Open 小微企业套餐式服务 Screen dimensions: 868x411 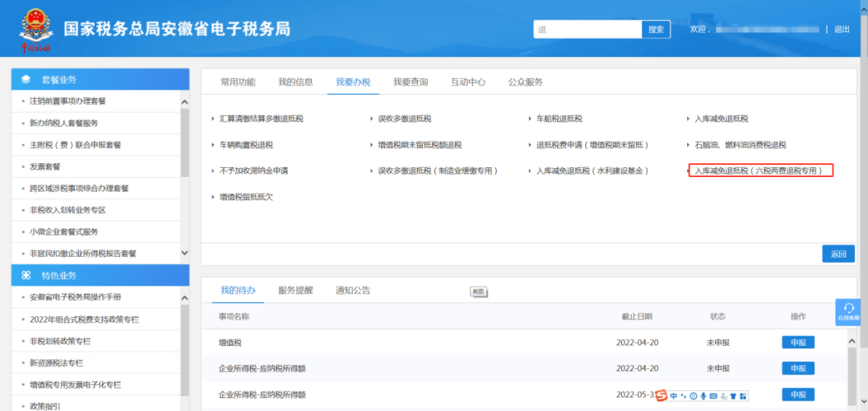coord(63,232)
